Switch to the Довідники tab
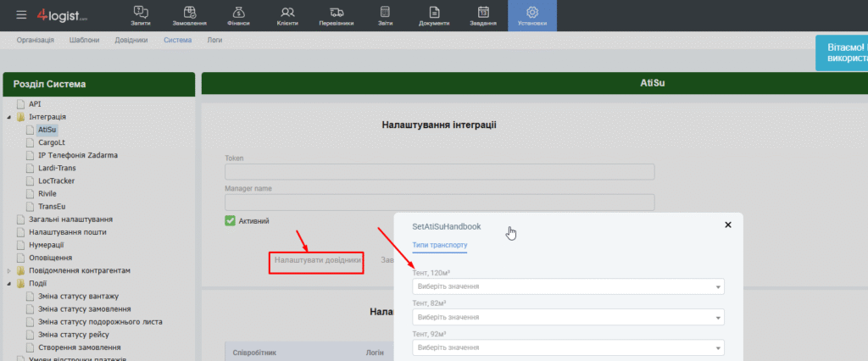Image resolution: width=868 pixels, height=361 pixels. 131,41
